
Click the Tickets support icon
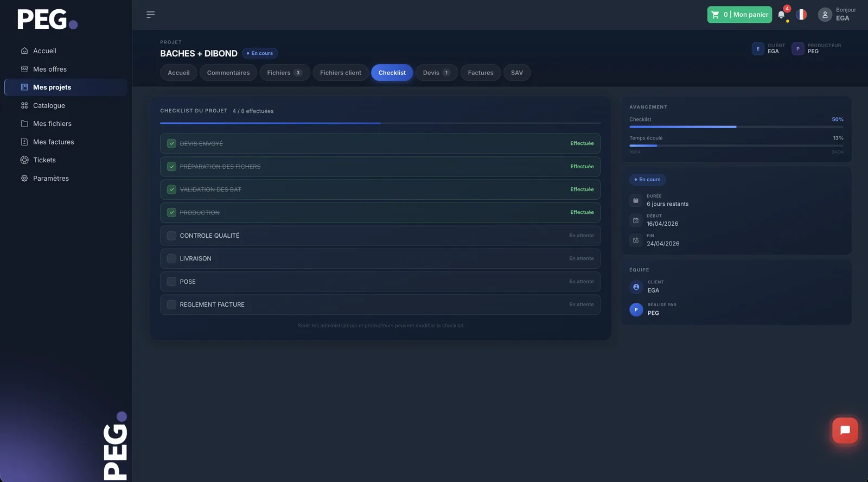click(24, 160)
